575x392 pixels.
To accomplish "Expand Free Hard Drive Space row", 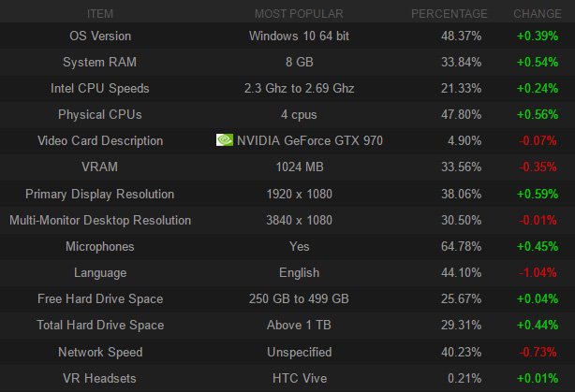I will 100,298.
